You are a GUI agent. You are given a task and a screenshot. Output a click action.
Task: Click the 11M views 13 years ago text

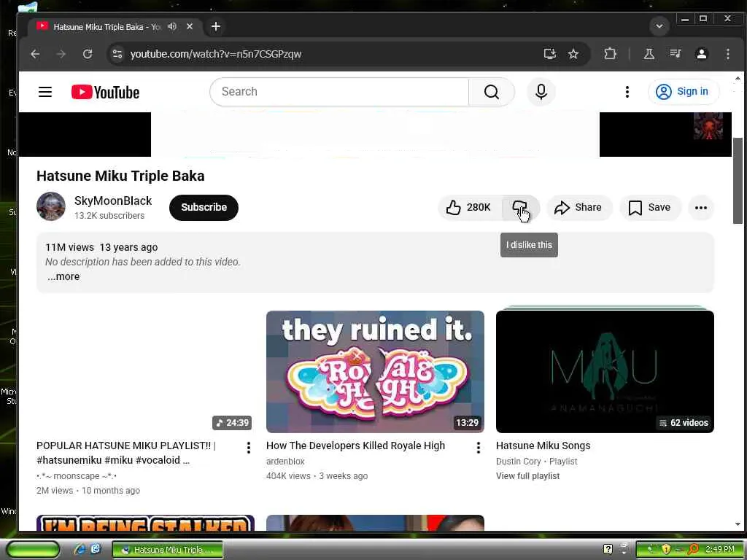click(101, 247)
